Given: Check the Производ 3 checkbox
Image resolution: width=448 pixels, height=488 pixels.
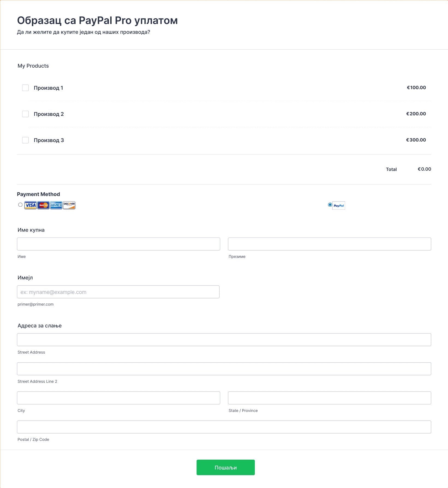Looking at the screenshot, I should point(25,140).
